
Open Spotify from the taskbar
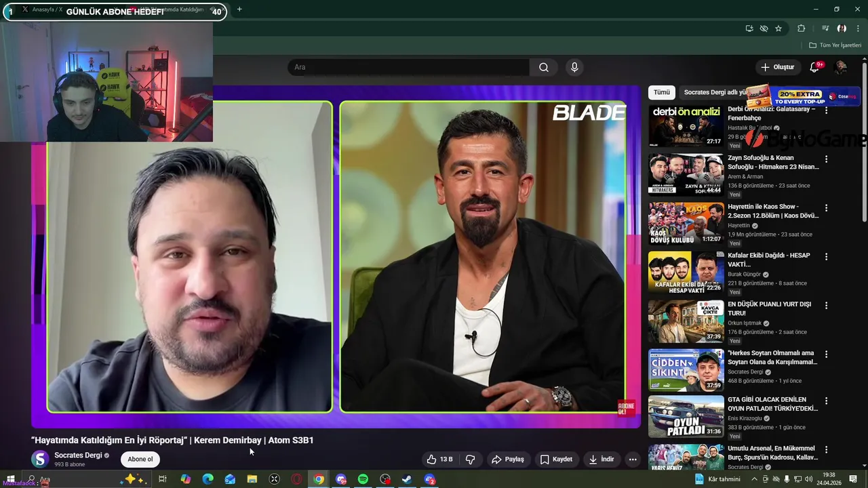[x=363, y=479]
